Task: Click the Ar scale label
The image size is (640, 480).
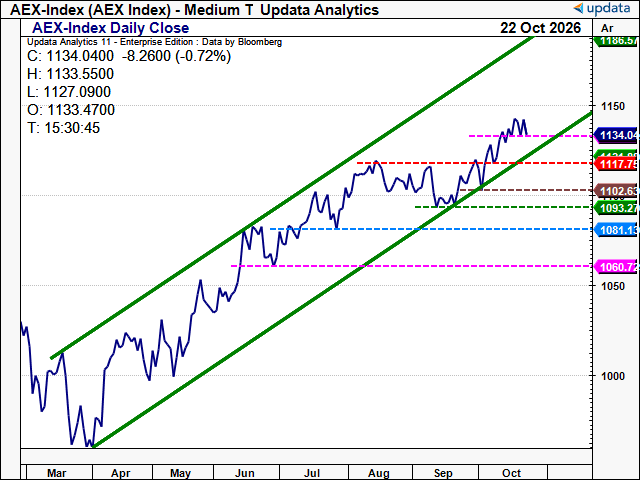Action: point(607,28)
